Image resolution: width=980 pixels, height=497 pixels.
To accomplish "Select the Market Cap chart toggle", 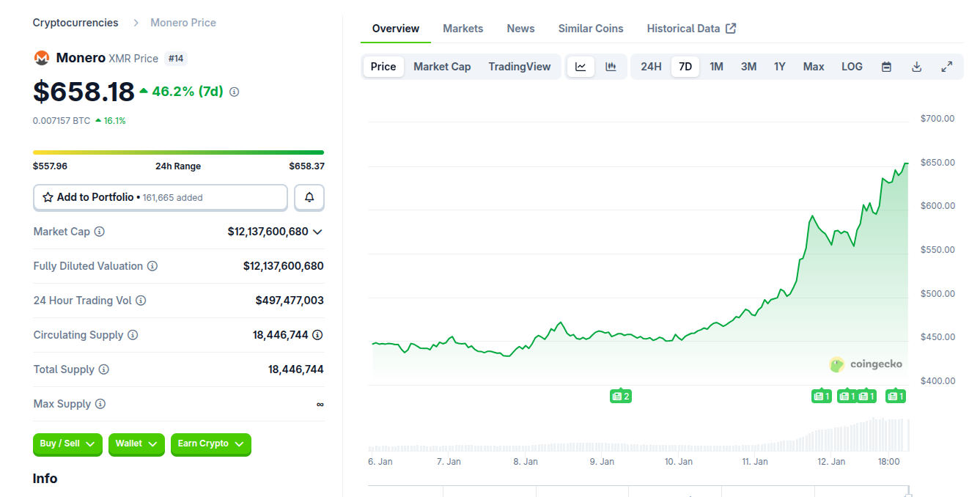I will pyautogui.click(x=442, y=67).
